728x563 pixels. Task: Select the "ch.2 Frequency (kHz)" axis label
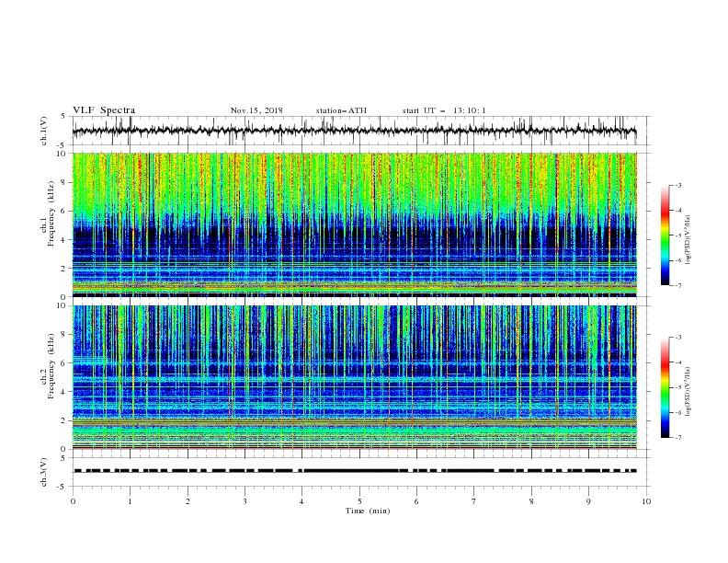(49, 366)
